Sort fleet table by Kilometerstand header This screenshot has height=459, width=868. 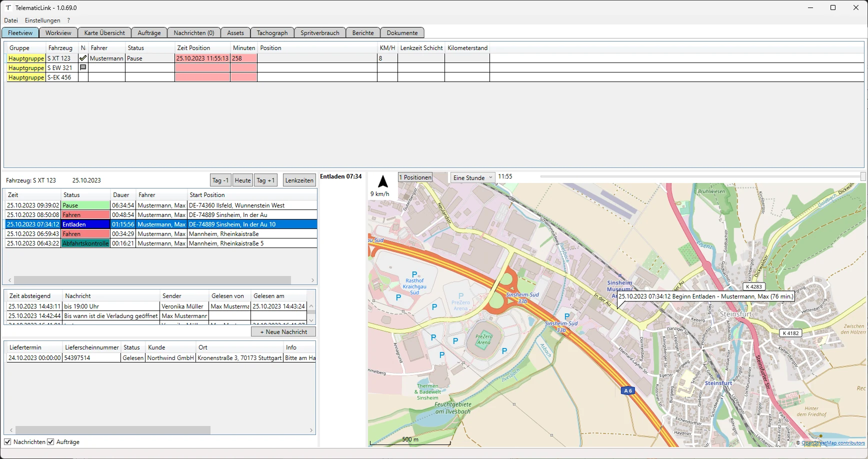point(467,48)
